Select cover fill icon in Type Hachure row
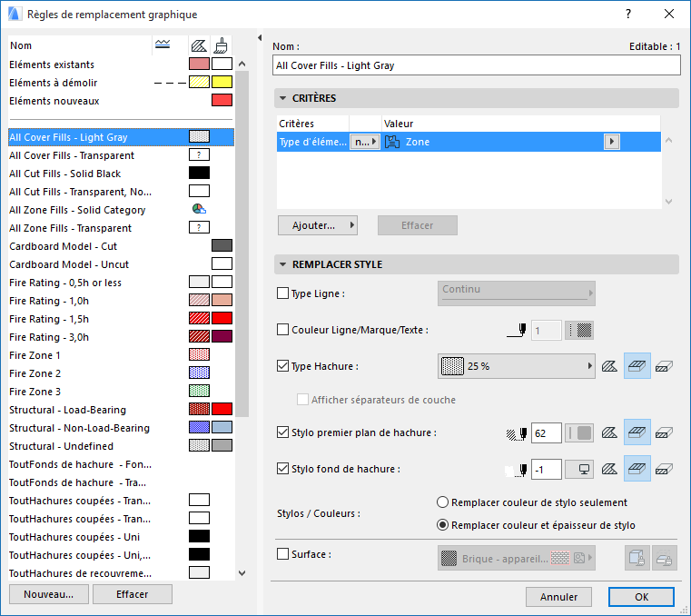 click(x=637, y=366)
